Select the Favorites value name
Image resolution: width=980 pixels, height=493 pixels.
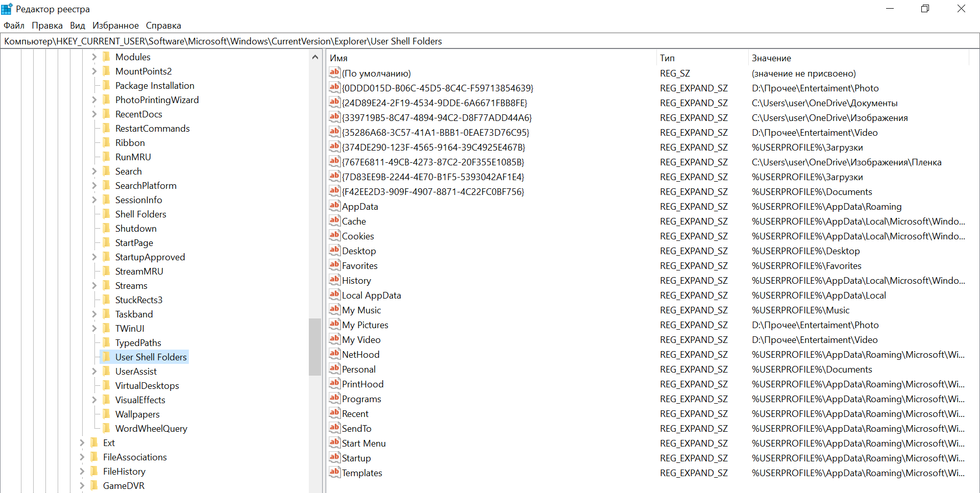(360, 265)
